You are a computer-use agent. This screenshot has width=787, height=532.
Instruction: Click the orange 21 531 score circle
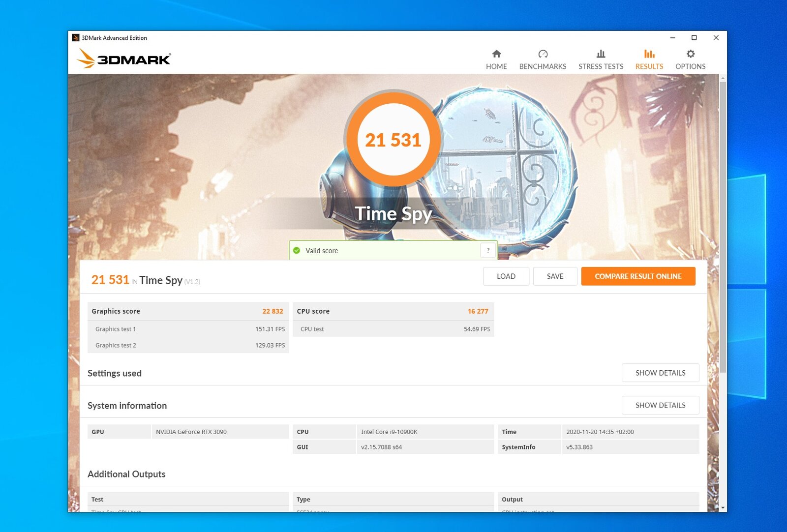(x=393, y=140)
